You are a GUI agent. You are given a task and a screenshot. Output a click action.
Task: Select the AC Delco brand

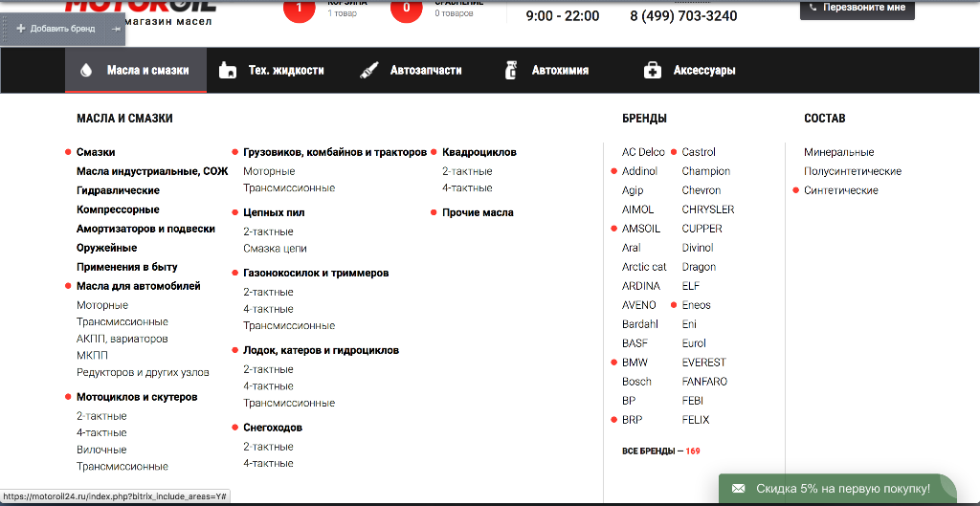tap(643, 152)
